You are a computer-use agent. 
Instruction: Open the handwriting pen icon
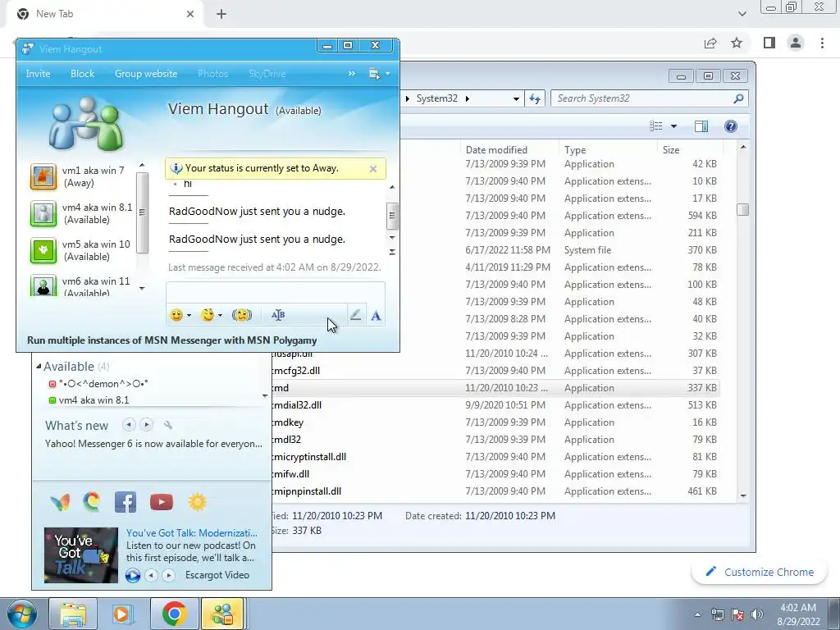(355, 315)
